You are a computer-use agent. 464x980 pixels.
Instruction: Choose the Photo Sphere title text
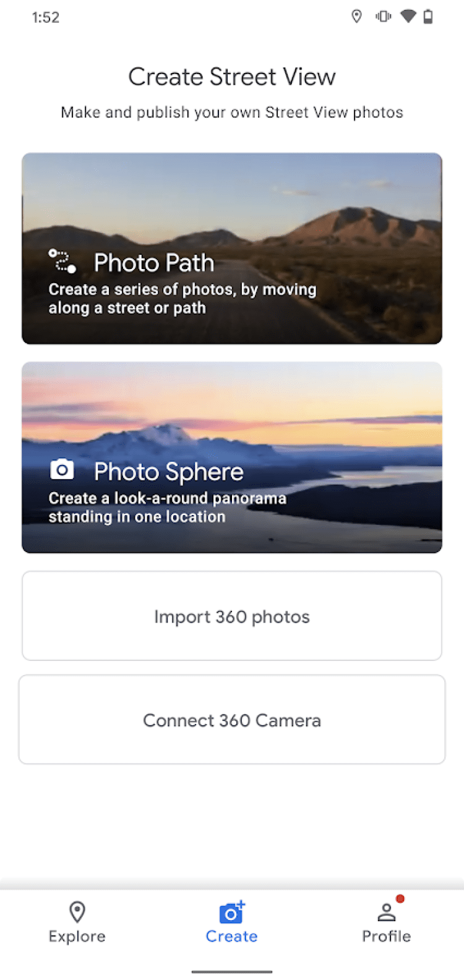(x=168, y=472)
